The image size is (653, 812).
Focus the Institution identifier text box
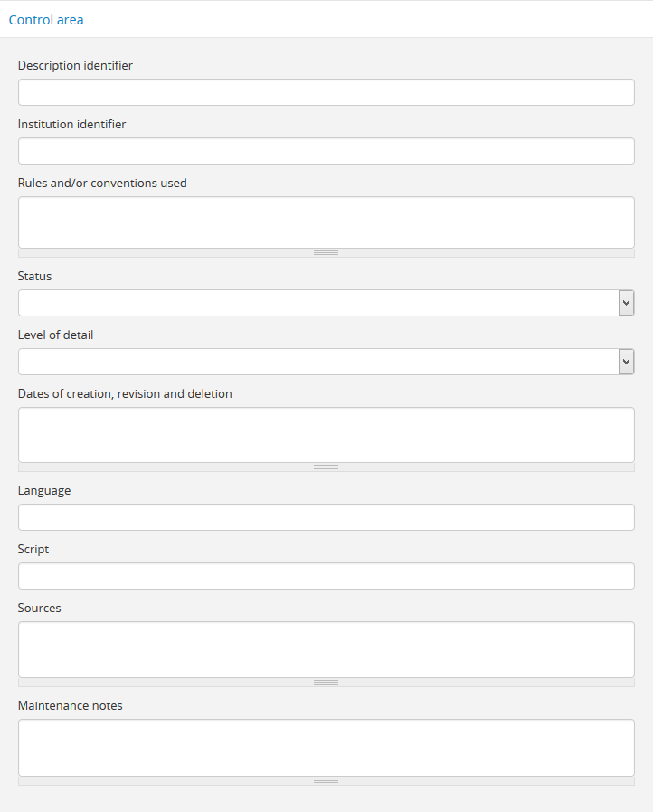coord(326,151)
